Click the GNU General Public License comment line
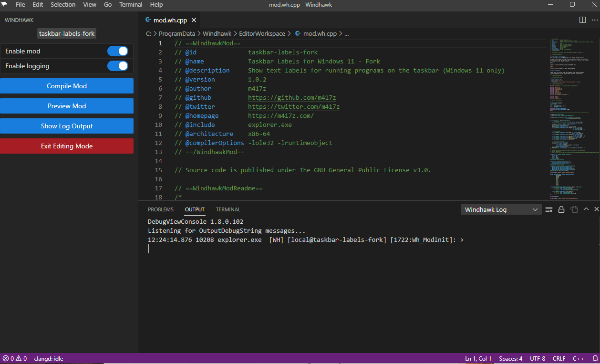Viewport: 600px width, 364px height. tap(303, 170)
